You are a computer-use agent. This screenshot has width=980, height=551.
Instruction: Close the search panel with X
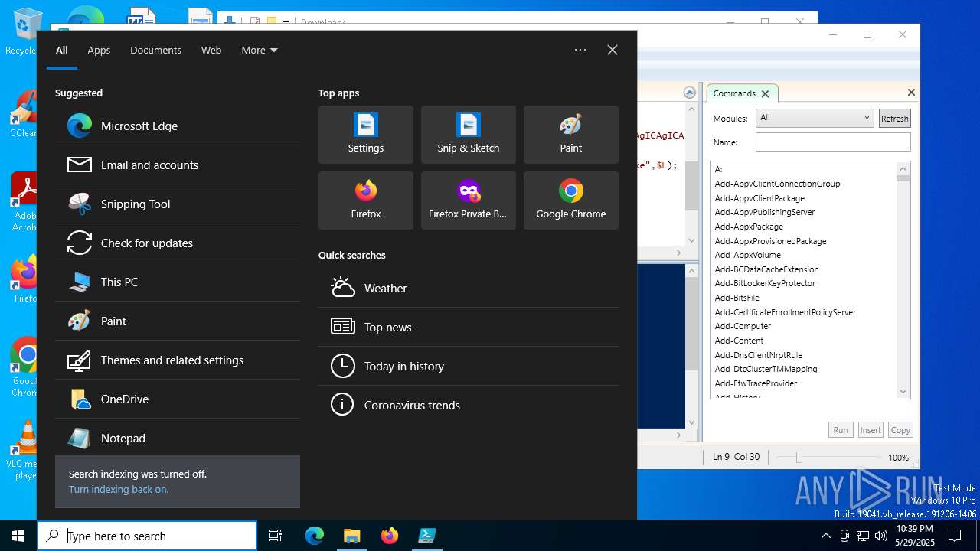[612, 50]
